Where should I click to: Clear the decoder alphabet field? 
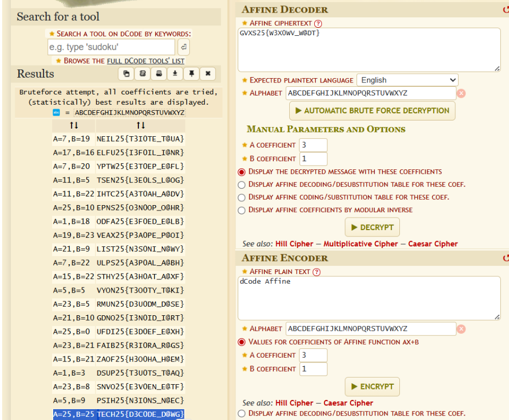pyautogui.click(x=461, y=93)
